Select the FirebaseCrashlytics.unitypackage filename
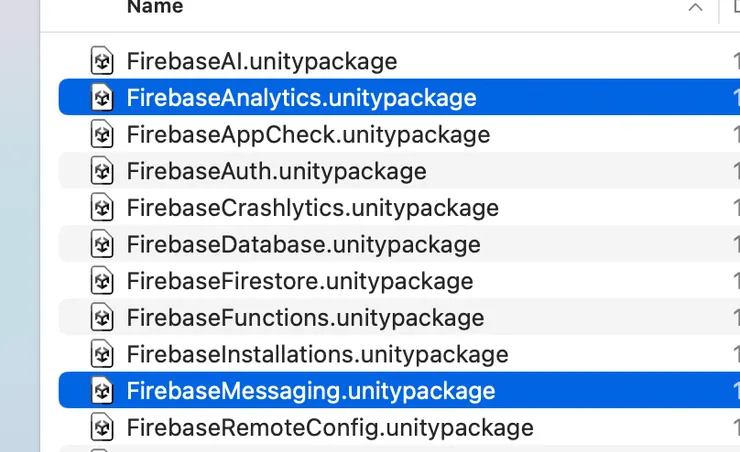Viewport: 740px width, 452px height. (312, 208)
